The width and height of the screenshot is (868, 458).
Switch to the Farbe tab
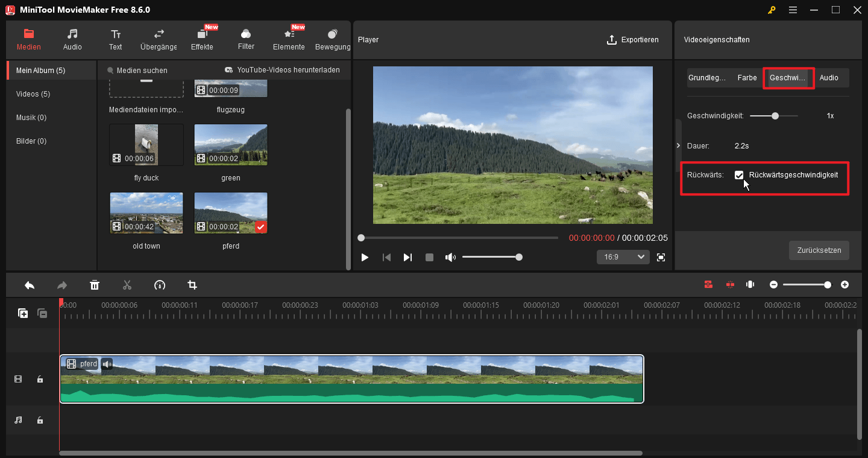747,77
